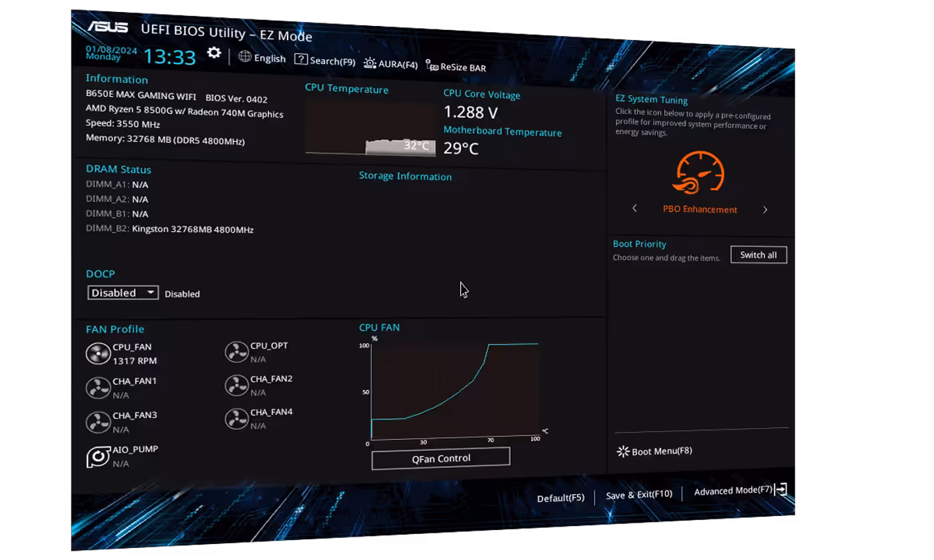Image resolution: width=934 pixels, height=560 pixels.
Task: Click the Speed: 3550 MHz text
Action: 123,123
